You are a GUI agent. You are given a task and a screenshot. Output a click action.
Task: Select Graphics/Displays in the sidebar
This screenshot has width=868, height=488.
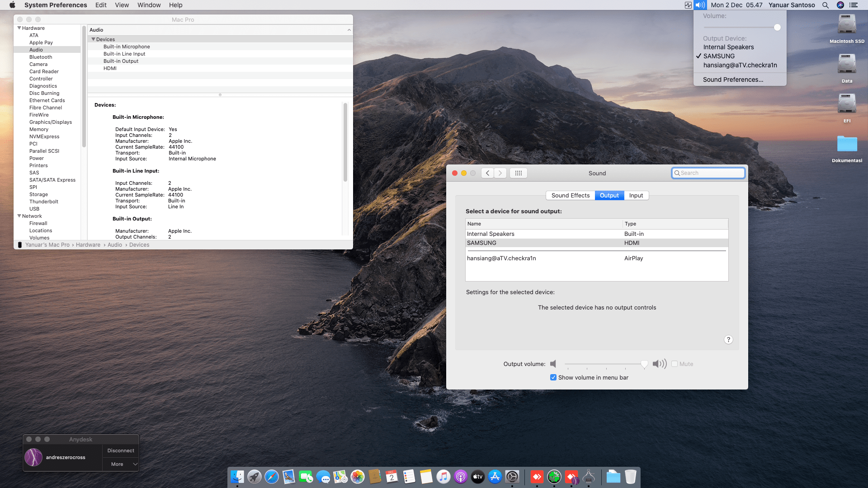coord(51,122)
